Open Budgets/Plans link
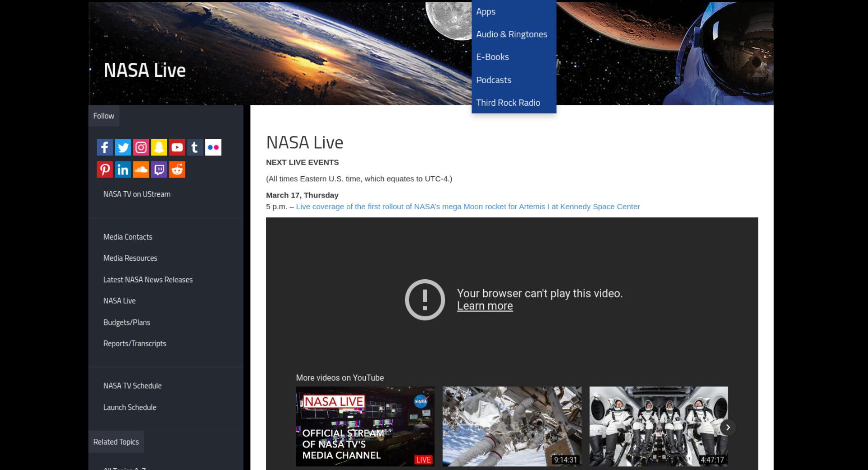 tap(127, 322)
